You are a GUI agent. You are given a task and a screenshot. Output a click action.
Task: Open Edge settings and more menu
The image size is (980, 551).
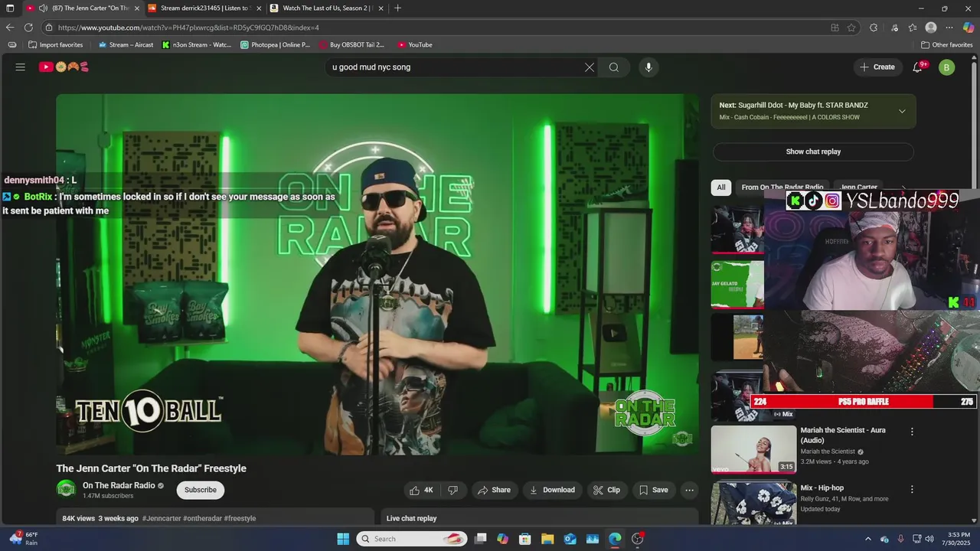point(949,28)
